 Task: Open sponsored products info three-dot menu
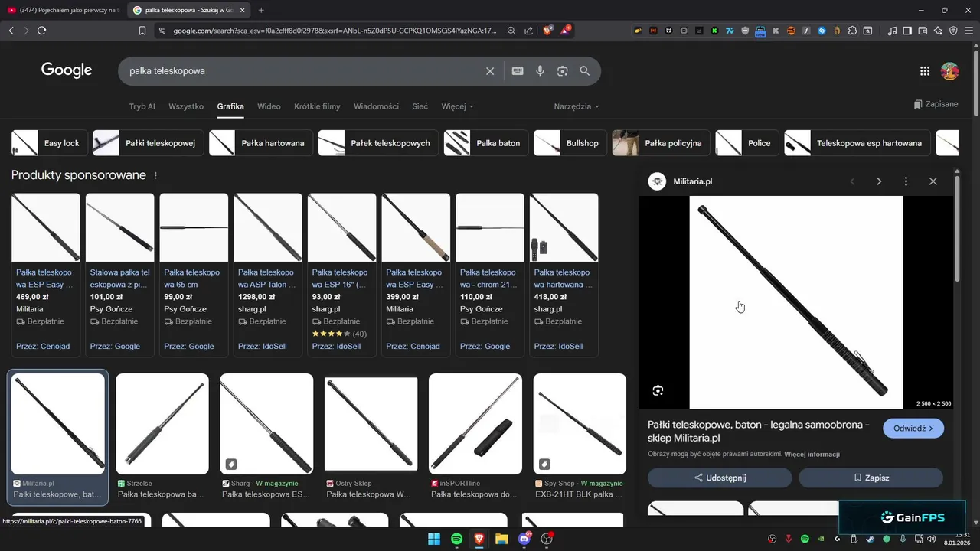pos(155,175)
